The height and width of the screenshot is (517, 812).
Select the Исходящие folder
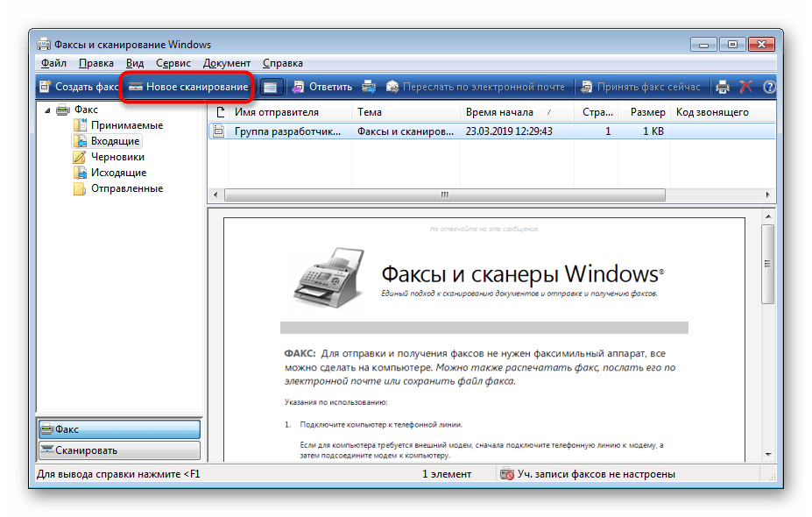click(x=109, y=173)
